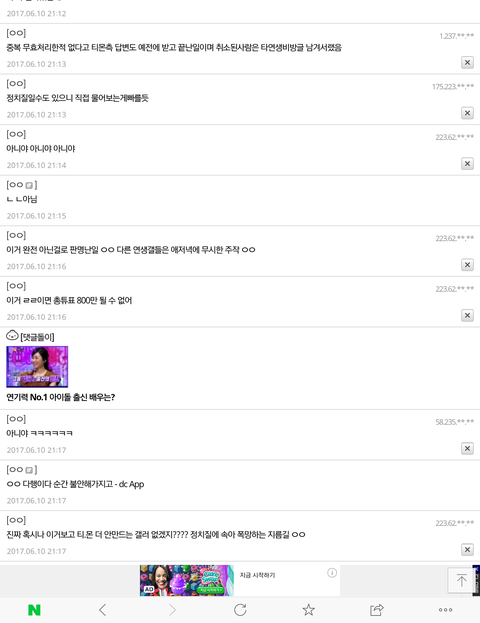Jump to top with the up-arrow button
The width and height of the screenshot is (480, 623).
point(461,580)
